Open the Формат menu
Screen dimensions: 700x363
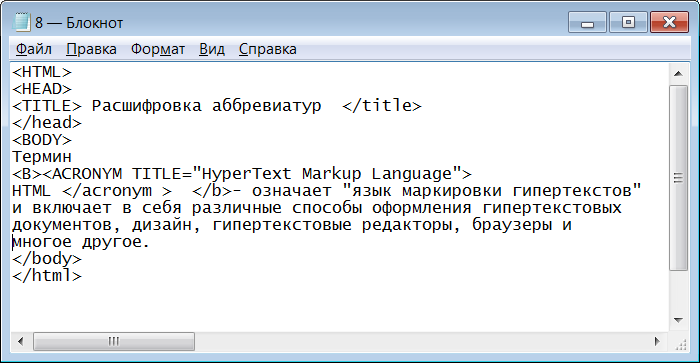pyautogui.click(x=158, y=49)
